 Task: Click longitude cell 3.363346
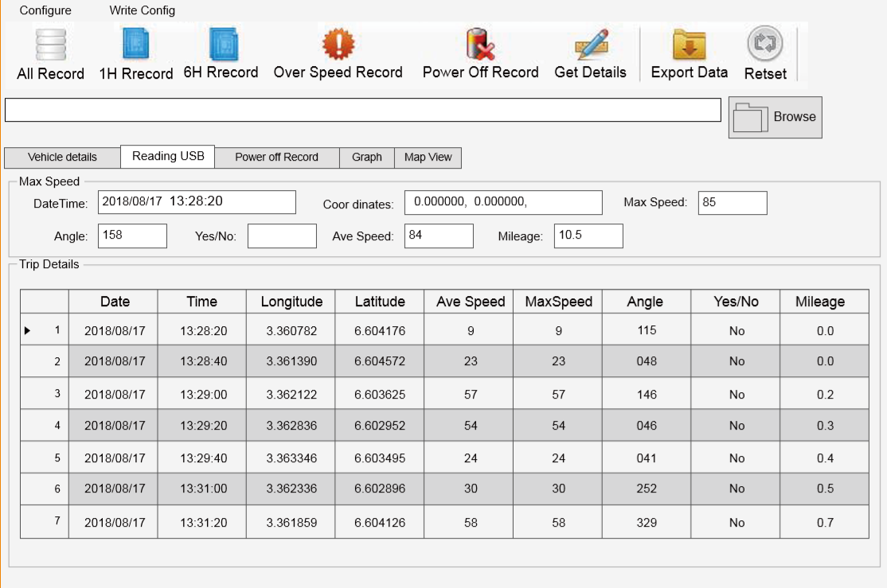[x=291, y=458]
